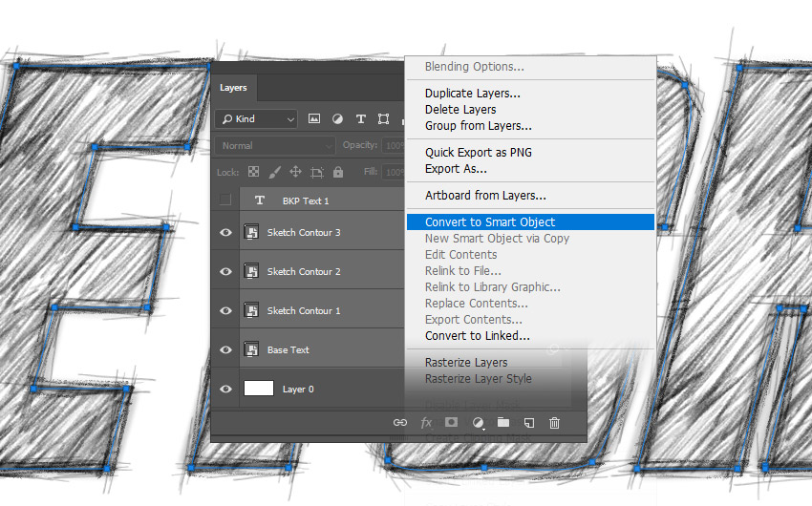812x506 pixels.
Task: Hide the Sketch Contour 2 layer
Action: click(225, 272)
